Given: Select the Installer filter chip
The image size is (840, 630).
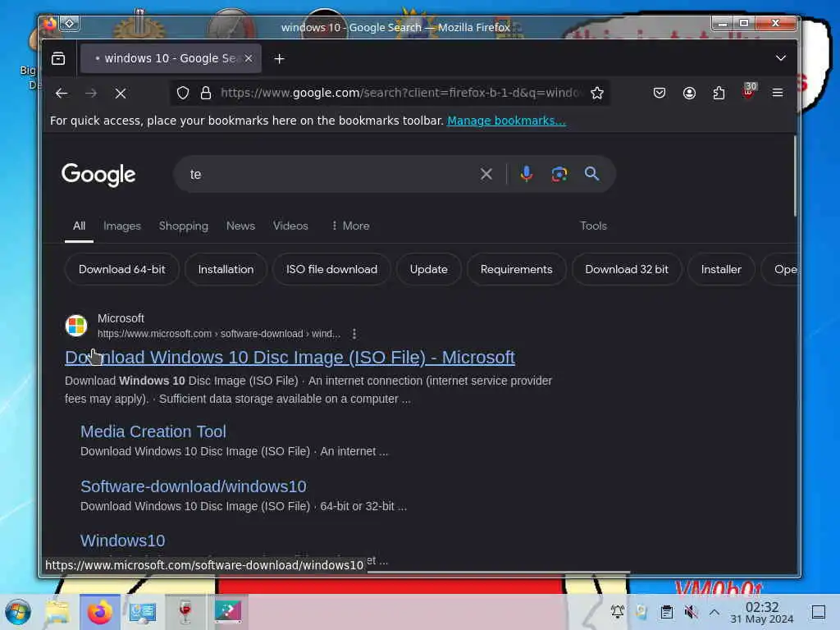Looking at the screenshot, I should [x=721, y=269].
